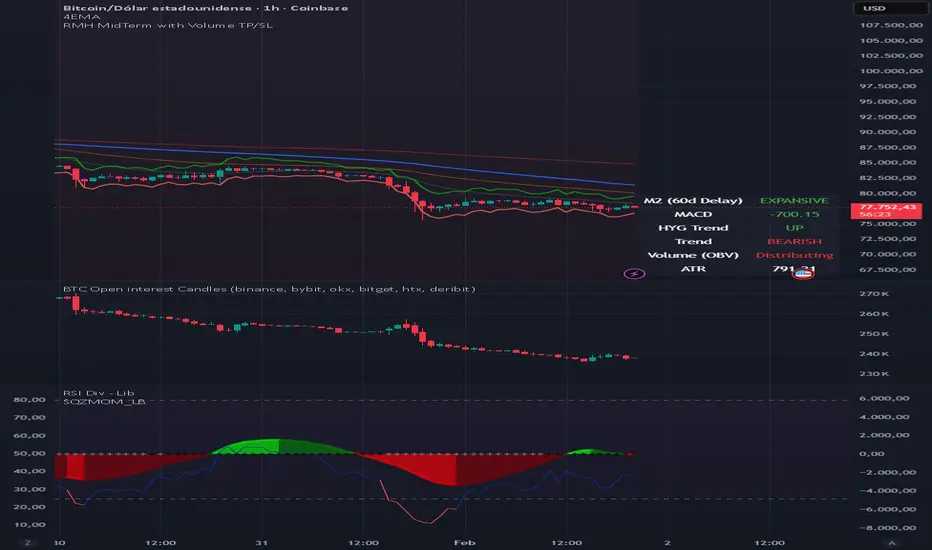Click 270 K on open interest axis
Screen dimensions: 932x550
pyautogui.click(x=874, y=294)
